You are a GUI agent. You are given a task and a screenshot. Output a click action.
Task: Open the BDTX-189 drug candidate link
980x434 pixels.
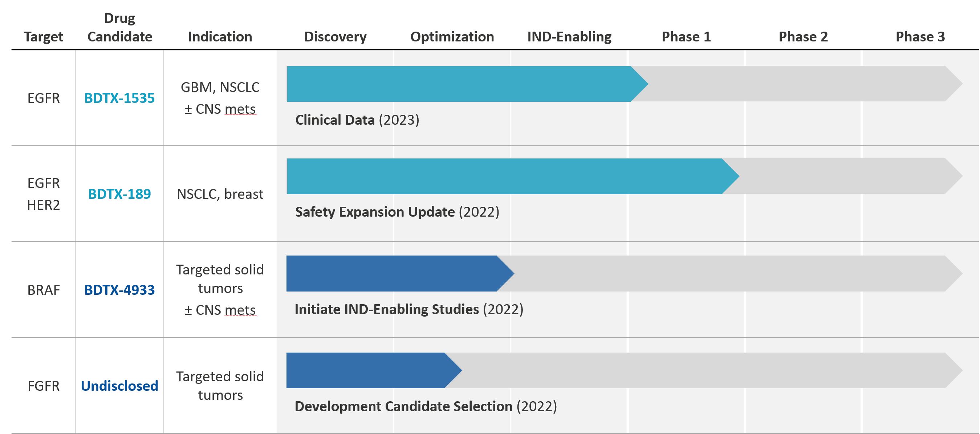pos(119,194)
